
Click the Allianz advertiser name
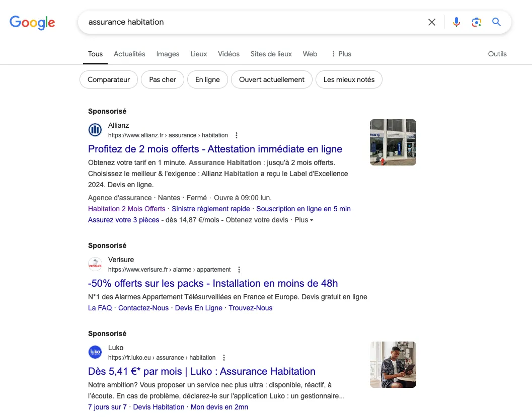[x=118, y=125]
